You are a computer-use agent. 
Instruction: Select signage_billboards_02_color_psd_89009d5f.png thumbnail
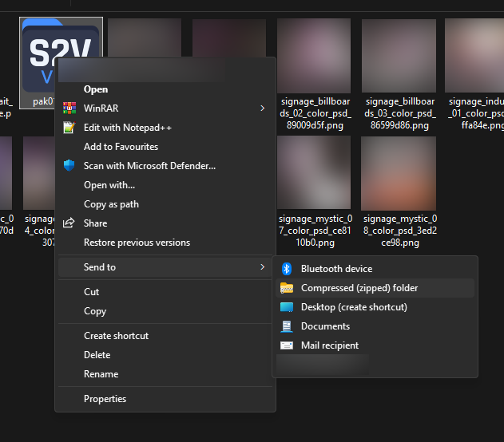point(314,56)
